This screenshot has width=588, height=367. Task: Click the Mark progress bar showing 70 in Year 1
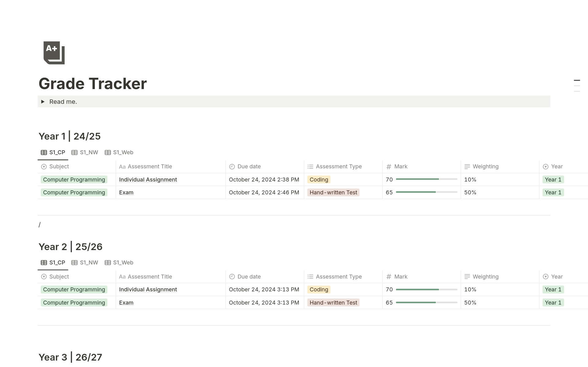(x=426, y=179)
